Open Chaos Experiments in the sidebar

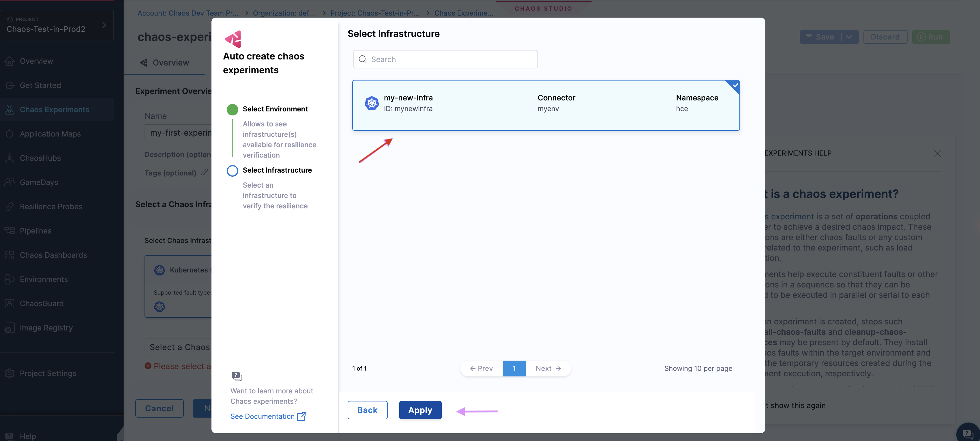[x=55, y=110]
